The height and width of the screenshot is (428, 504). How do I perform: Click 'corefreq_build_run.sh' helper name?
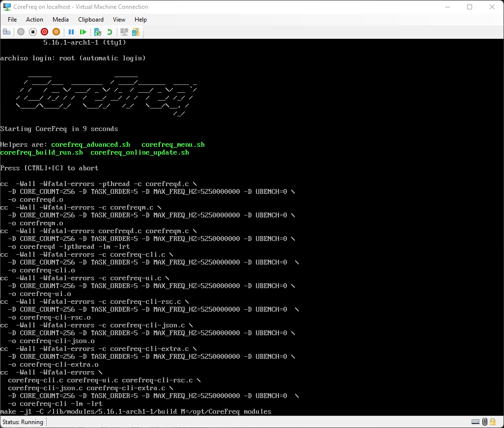[41, 153]
